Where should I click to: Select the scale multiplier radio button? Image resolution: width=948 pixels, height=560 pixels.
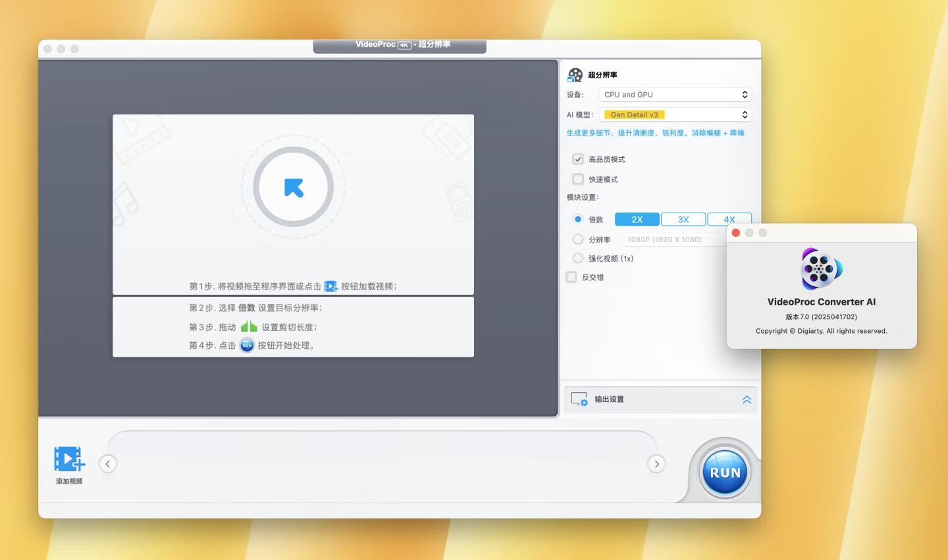[x=578, y=219]
